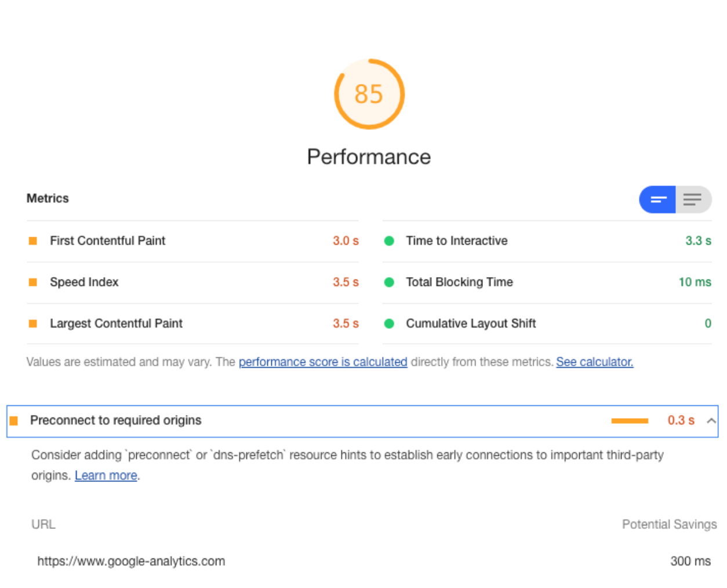Image resolution: width=727 pixels, height=588 pixels.
Task: Click the orange savings bar for Preconnect
Action: [630, 421]
